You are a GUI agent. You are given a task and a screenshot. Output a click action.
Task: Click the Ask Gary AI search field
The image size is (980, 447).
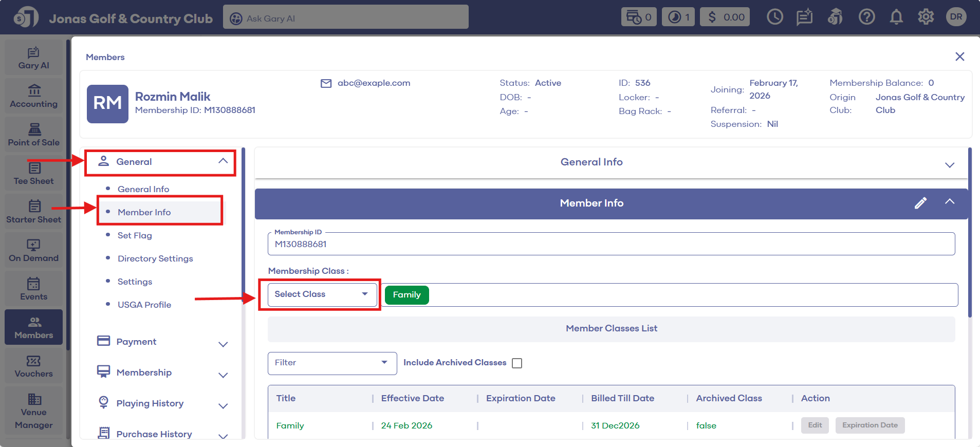tap(345, 18)
